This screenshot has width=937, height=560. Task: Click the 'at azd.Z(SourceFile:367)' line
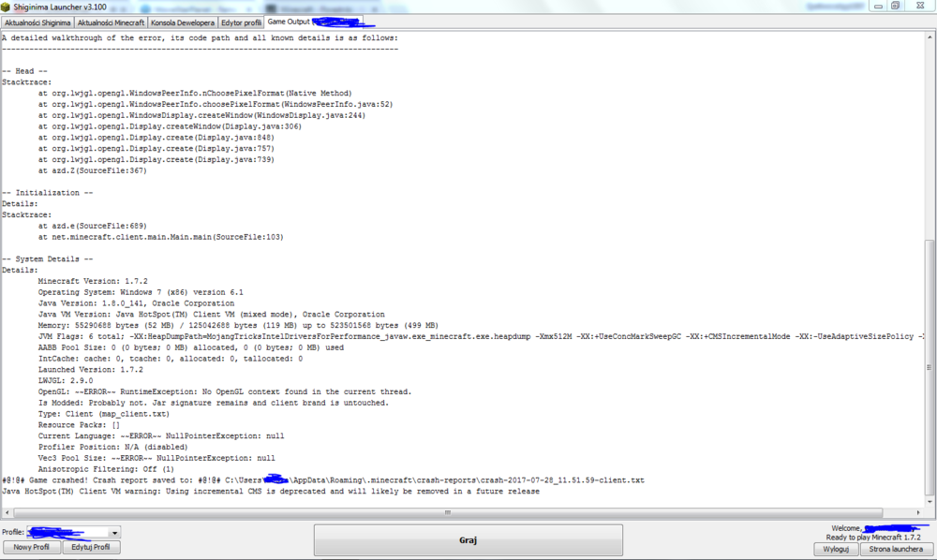(93, 170)
